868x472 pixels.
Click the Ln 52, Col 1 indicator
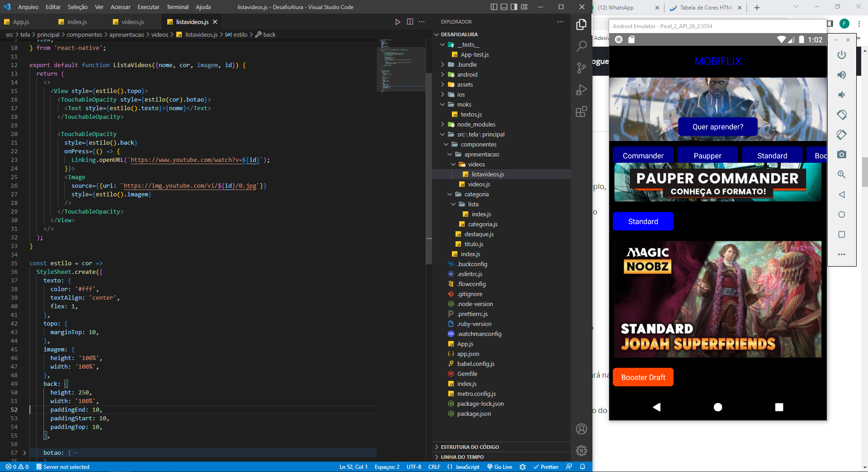pyautogui.click(x=354, y=467)
